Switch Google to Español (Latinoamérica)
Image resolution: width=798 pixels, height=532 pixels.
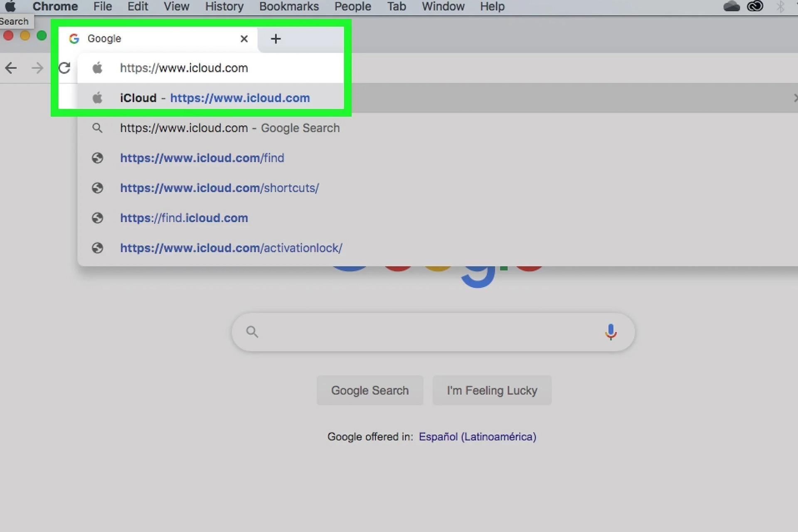pos(478,437)
